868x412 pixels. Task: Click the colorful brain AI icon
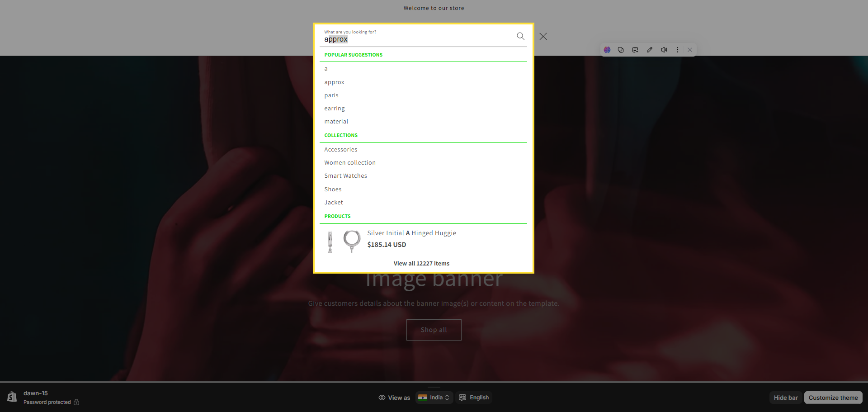point(607,50)
